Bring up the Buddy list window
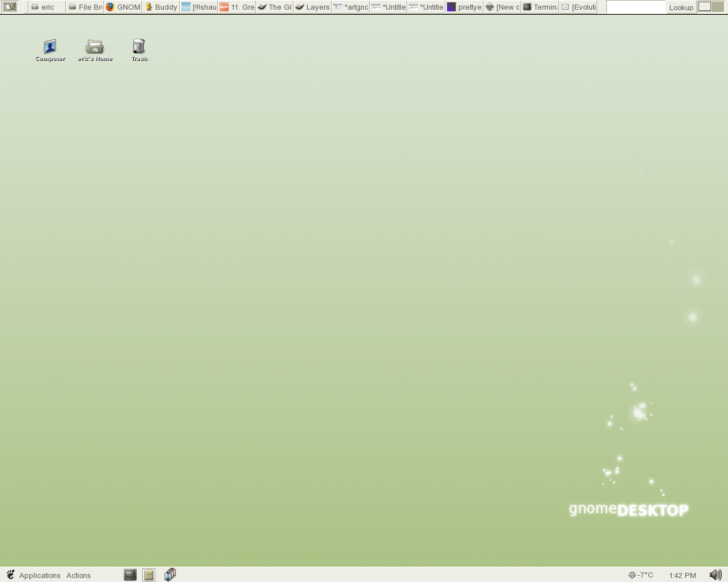The width and height of the screenshot is (728, 582). click(x=161, y=7)
